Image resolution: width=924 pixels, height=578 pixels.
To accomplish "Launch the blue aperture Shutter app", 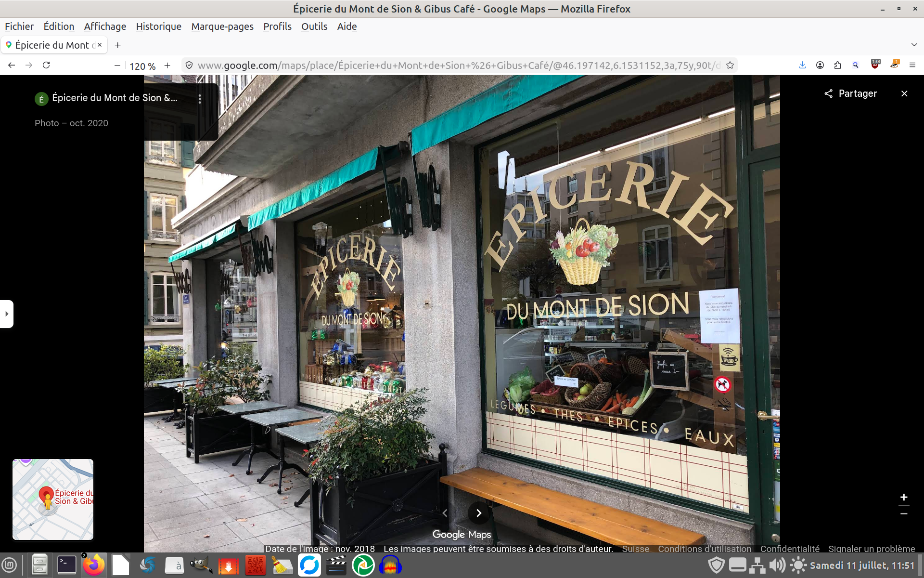I will [x=148, y=565].
